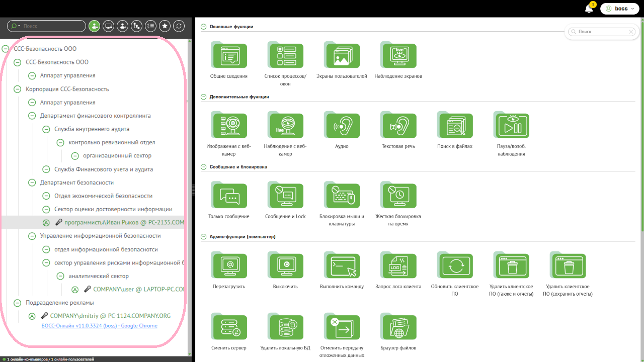Select Подразделение рекламы in the tree

(60, 303)
